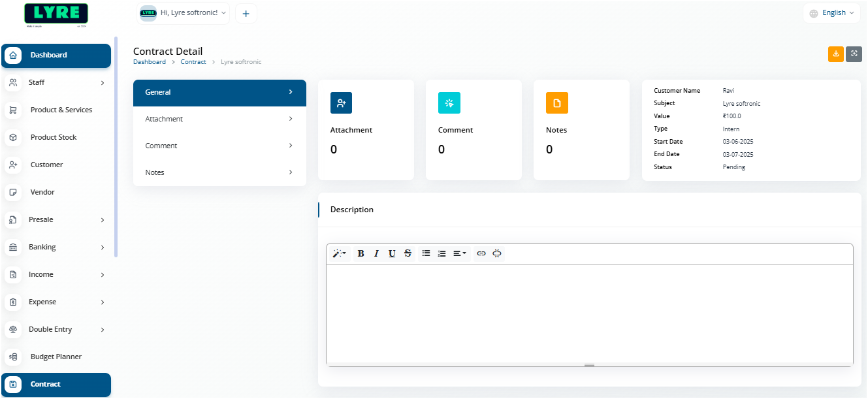This screenshot has height=399, width=868.
Task: Switch to the Attachment tab
Action: click(x=219, y=119)
